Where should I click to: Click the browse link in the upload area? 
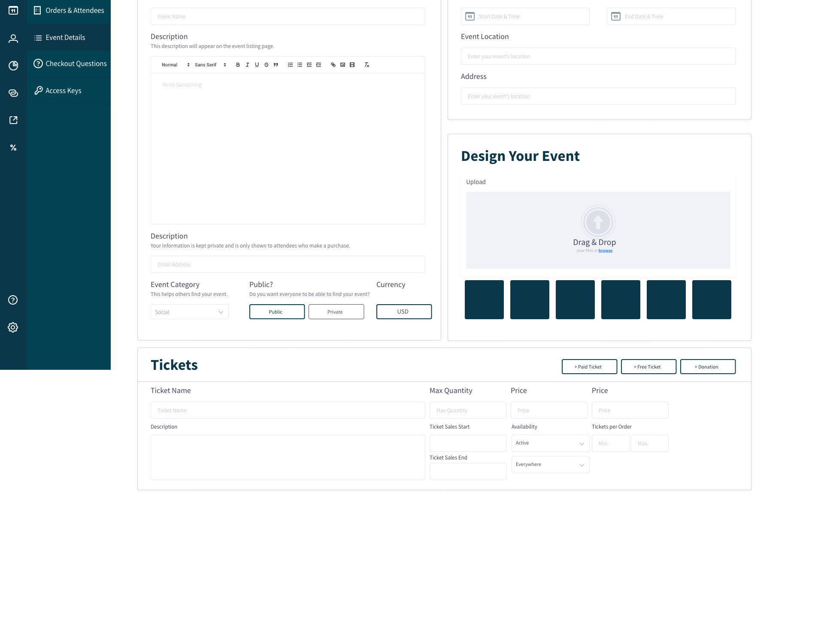[605, 251]
